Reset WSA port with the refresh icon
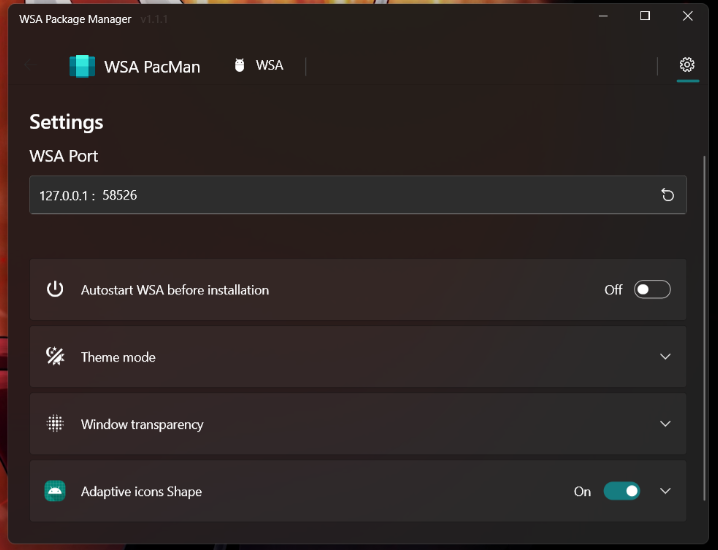Image resolution: width=718 pixels, height=550 pixels. click(x=668, y=195)
